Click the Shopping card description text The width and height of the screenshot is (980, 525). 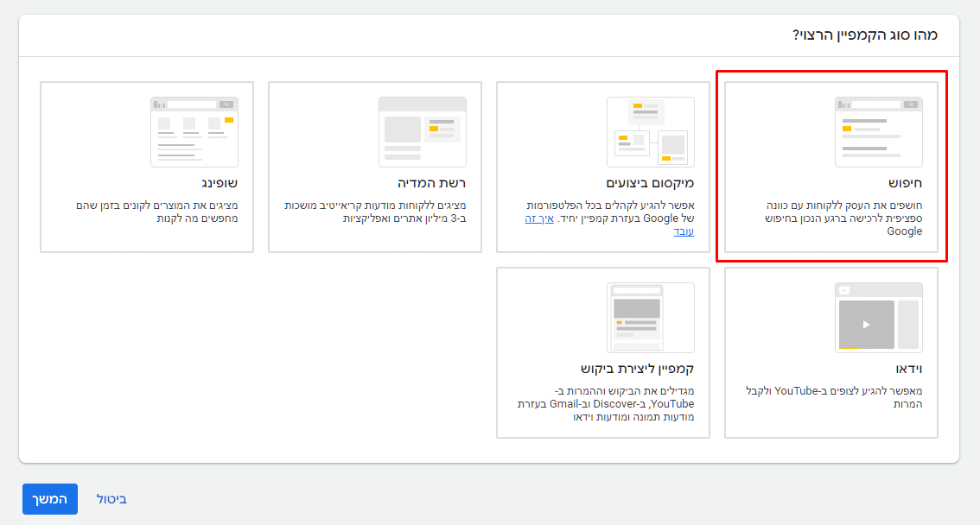157,212
